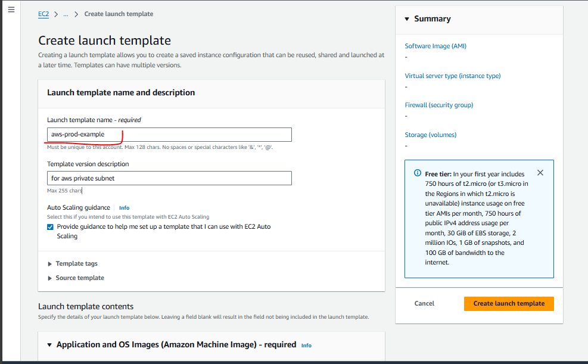Expand the Source template section

(x=76, y=278)
